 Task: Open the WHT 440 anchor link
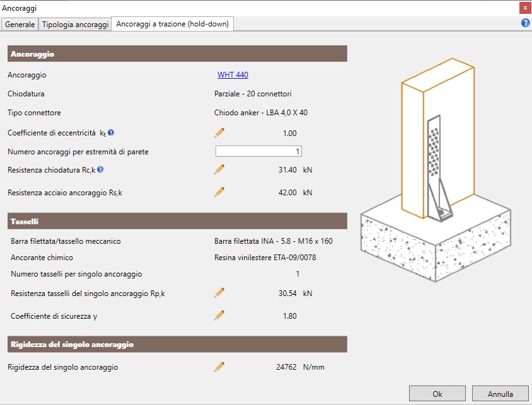(233, 74)
